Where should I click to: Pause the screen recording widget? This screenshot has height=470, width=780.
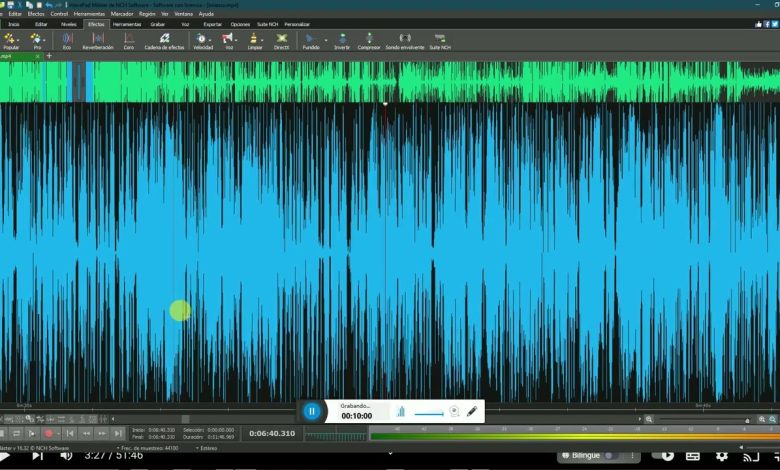click(x=312, y=411)
